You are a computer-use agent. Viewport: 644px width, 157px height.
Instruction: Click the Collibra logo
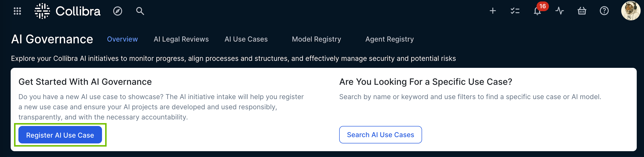(42, 11)
